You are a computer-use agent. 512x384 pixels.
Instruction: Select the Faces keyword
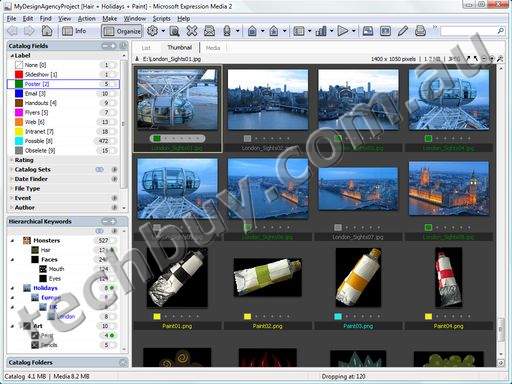pyautogui.click(x=49, y=259)
